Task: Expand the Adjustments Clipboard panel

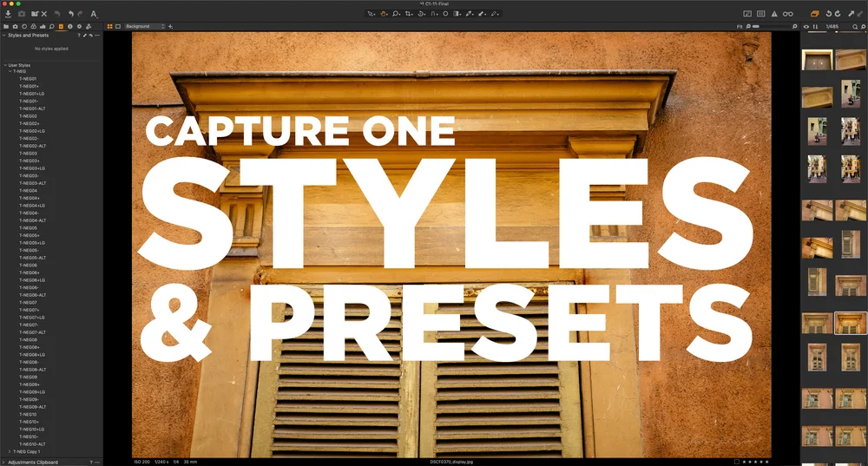Action: 3,463
